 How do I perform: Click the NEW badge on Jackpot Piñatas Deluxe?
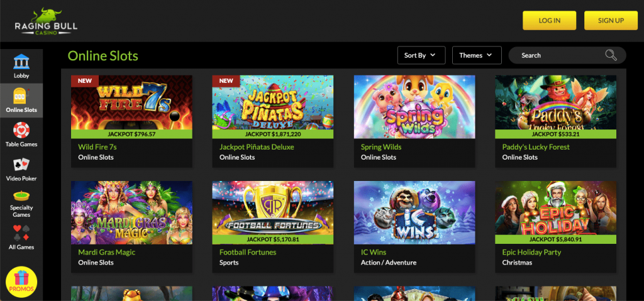(226, 81)
